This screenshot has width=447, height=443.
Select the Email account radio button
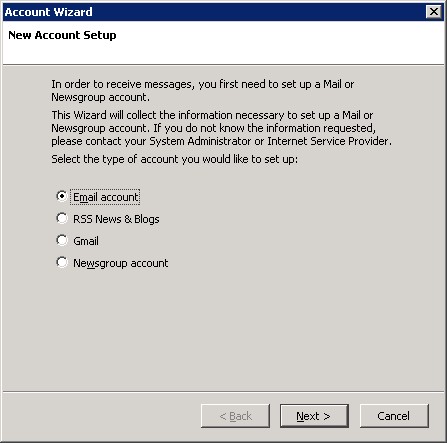pos(62,196)
